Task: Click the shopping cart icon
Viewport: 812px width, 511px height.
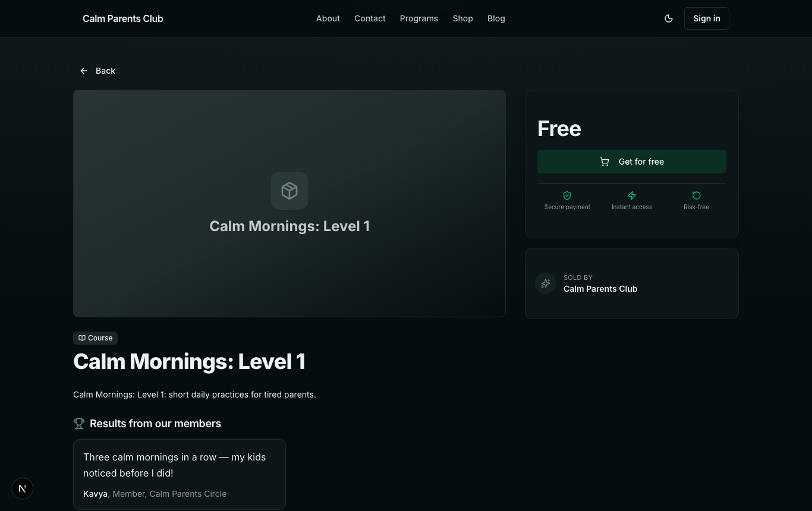Action: pyautogui.click(x=605, y=162)
